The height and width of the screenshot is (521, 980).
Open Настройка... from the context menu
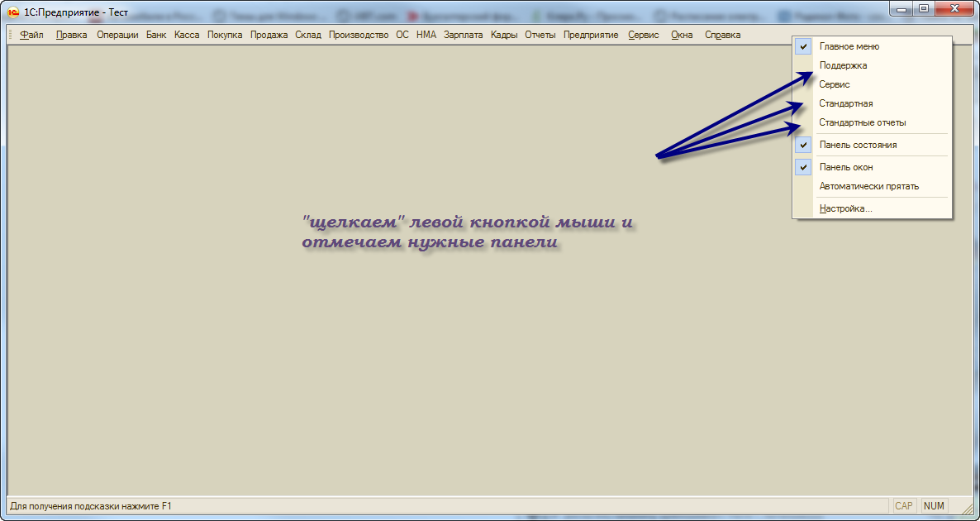coord(845,208)
